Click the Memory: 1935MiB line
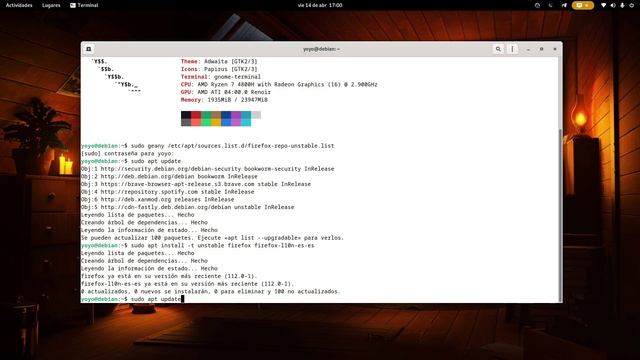 pos(224,100)
